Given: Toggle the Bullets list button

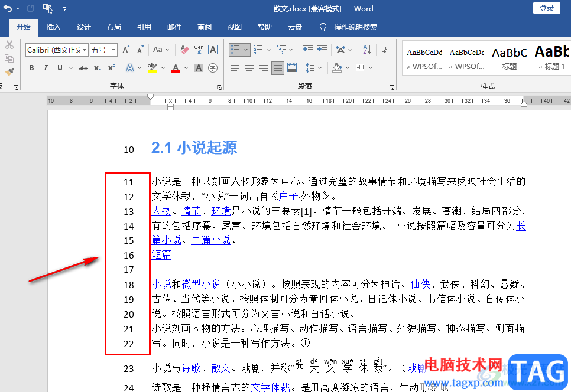Looking at the screenshot, I should [x=235, y=50].
